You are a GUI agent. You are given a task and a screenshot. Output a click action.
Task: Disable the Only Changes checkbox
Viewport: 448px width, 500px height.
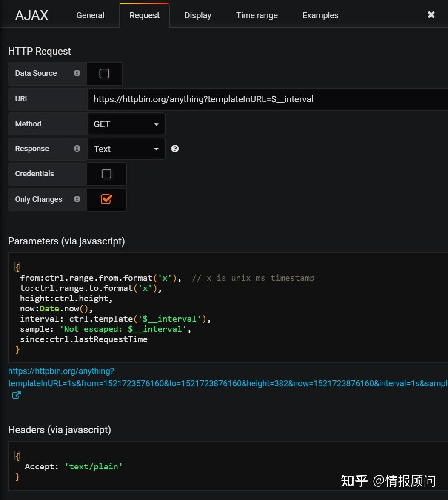106,199
